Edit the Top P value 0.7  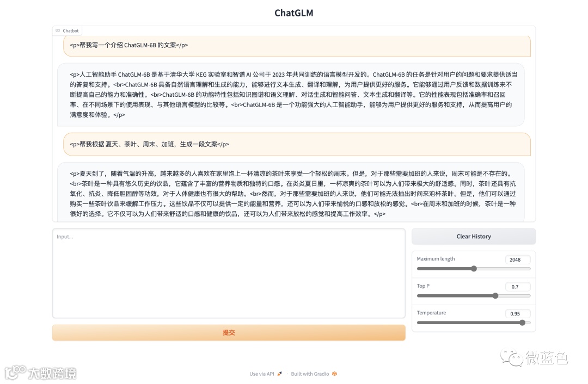[x=518, y=287]
